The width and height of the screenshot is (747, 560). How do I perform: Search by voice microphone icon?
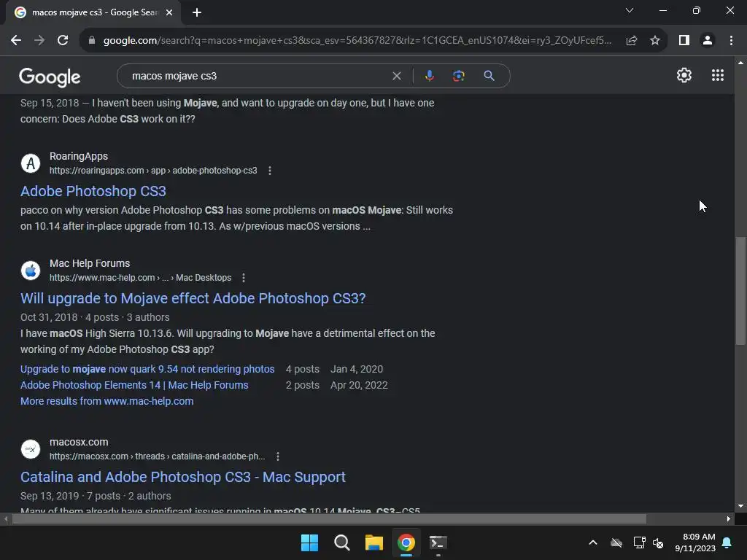pos(430,76)
